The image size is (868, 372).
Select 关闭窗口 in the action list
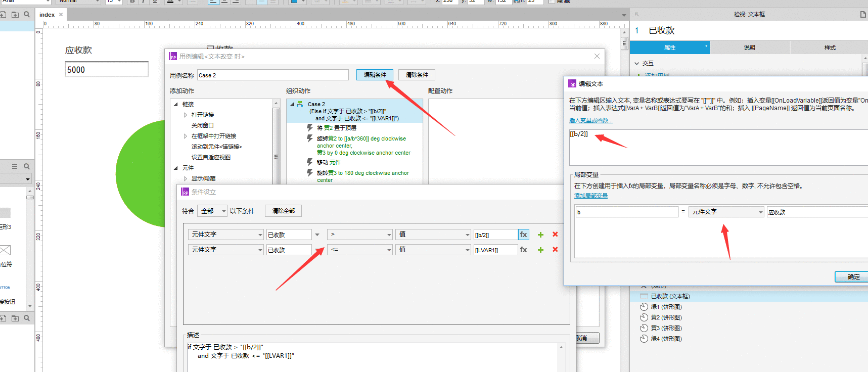(x=203, y=125)
